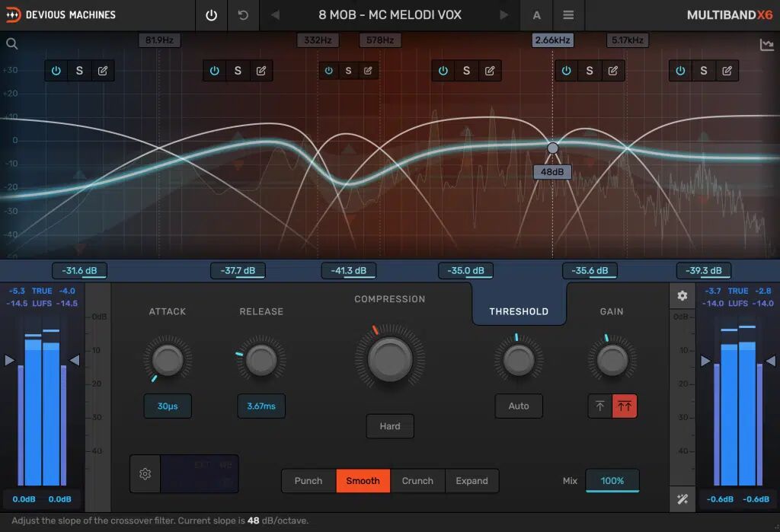Click the next preset arrow
The image size is (780, 532).
(x=503, y=15)
